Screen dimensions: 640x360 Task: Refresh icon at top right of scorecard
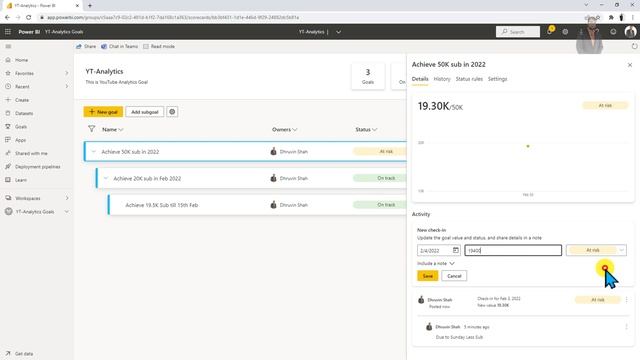point(634,47)
